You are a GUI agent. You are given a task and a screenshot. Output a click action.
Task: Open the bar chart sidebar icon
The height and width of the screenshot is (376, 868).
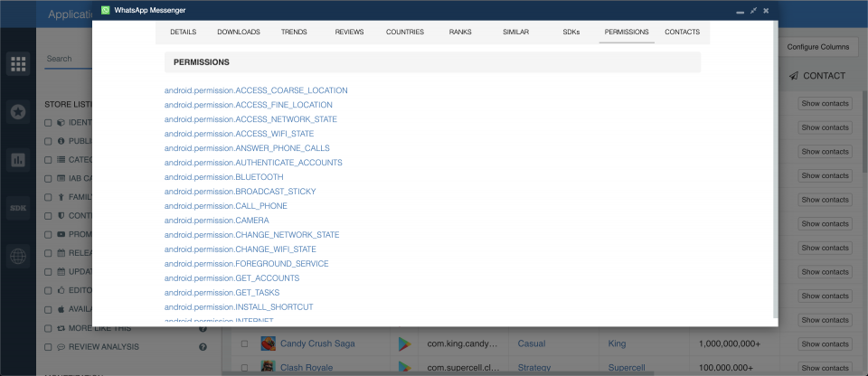click(18, 160)
